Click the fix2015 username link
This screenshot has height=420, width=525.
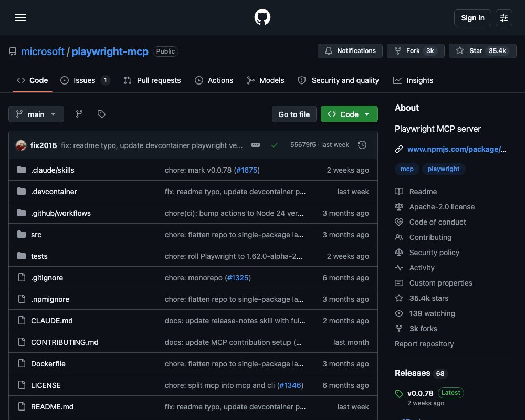point(44,145)
